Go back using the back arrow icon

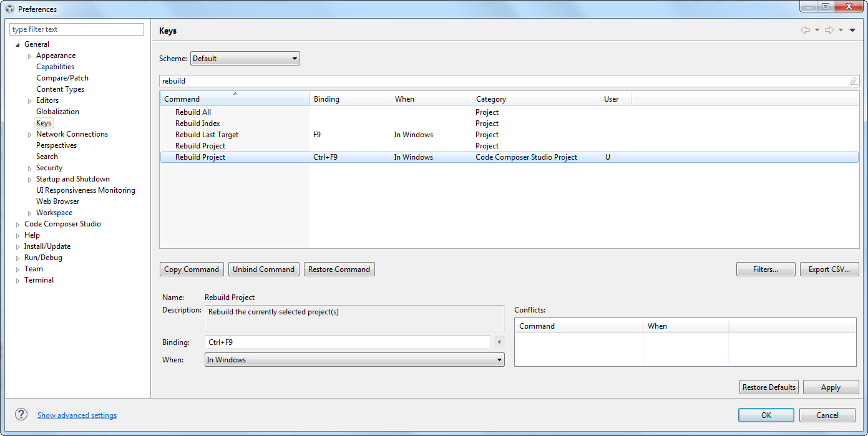point(806,30)
